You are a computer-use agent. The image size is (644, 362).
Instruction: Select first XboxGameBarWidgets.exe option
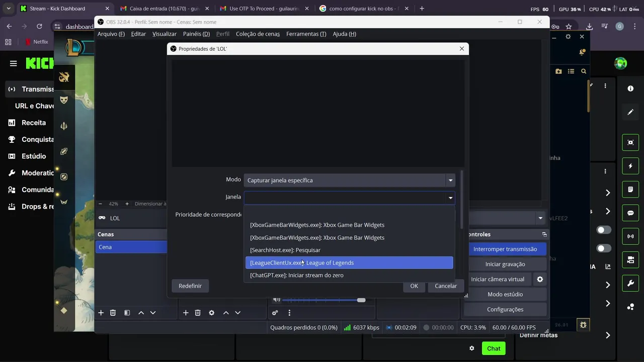[x=349, y=225]
